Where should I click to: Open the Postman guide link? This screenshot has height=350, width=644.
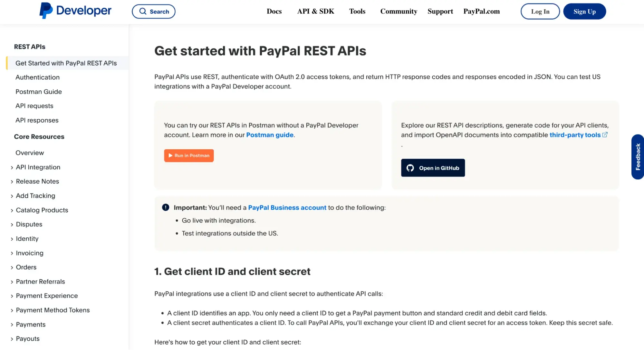[270, 135]
